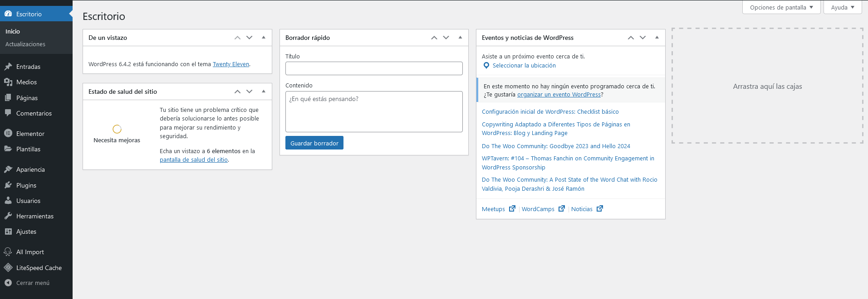This screenshot has height=299, width=868.
Task: Expand the Ayuda dropdown tab
Action: click(842, 7)
